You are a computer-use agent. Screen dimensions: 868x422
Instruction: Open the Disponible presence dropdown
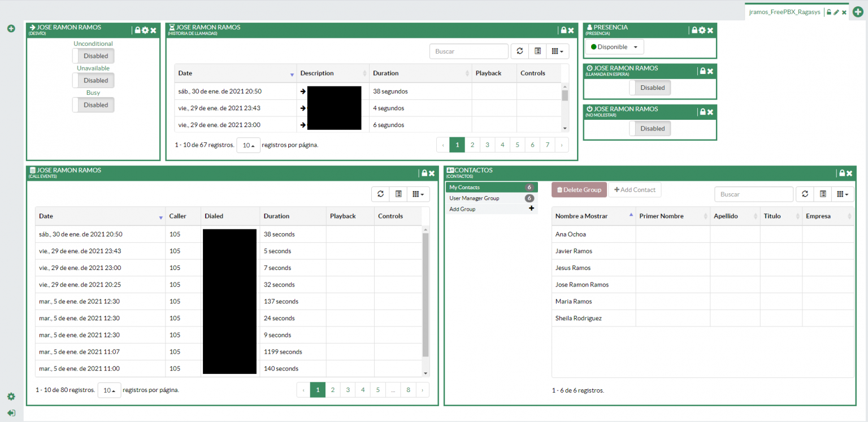pyautogui.click(x=614, y=46)
